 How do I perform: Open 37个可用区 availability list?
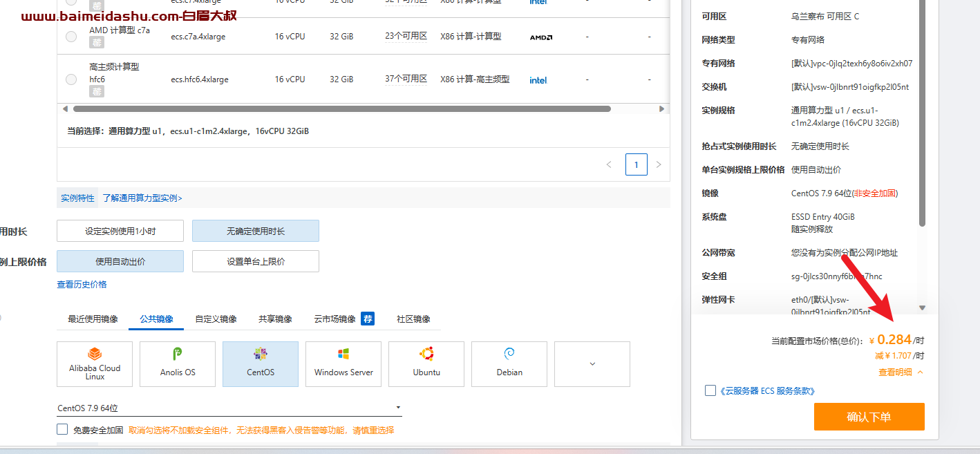(406, 79)
